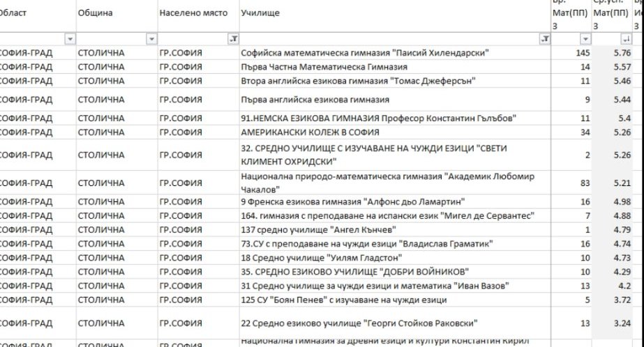Select cell 32. СРЕДНО УЧИЛИЩЕ С ИЗУЧАВАНЕ НА ЧУЖДИ ЕЗИЦИ
The image size is (644, 347).
[x=395, y=155]
